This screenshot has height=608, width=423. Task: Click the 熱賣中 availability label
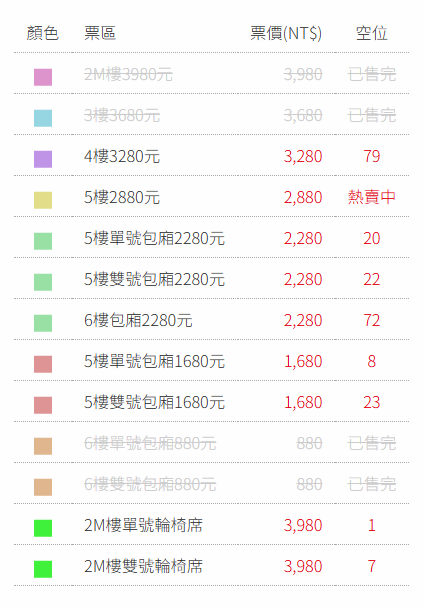tap(371, 197)
